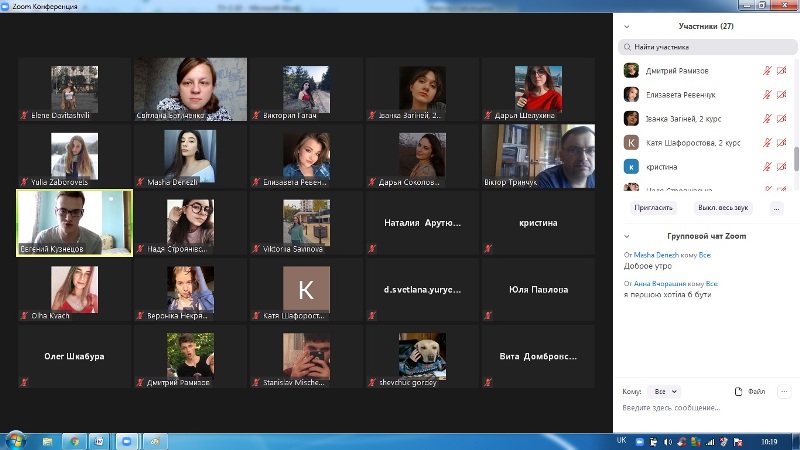Click video-off icon for Іванка Загіней, 2 курс
Image resolution: width=800 pixels, height=450 pixels.
point(782,119)
